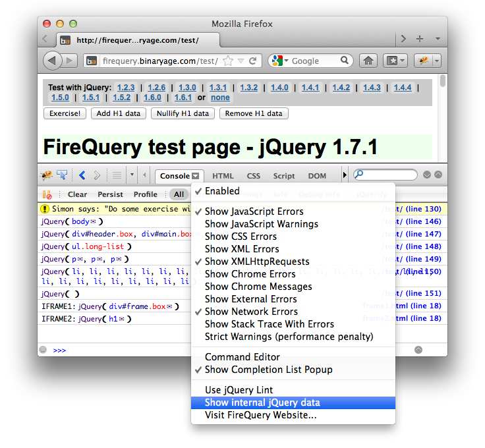This screenshot has height=448, width=485.
Task: Click the break on all errors icon
Action: (x=47, y=194)
